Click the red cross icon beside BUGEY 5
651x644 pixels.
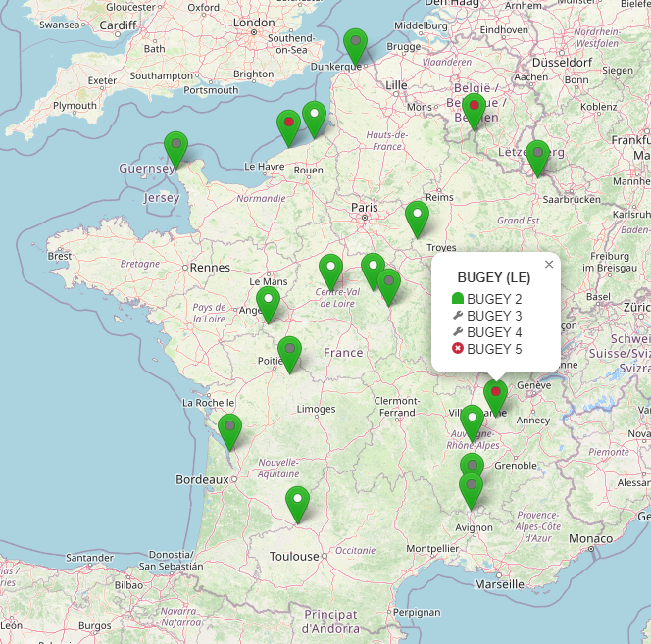(x=458, y=349)
